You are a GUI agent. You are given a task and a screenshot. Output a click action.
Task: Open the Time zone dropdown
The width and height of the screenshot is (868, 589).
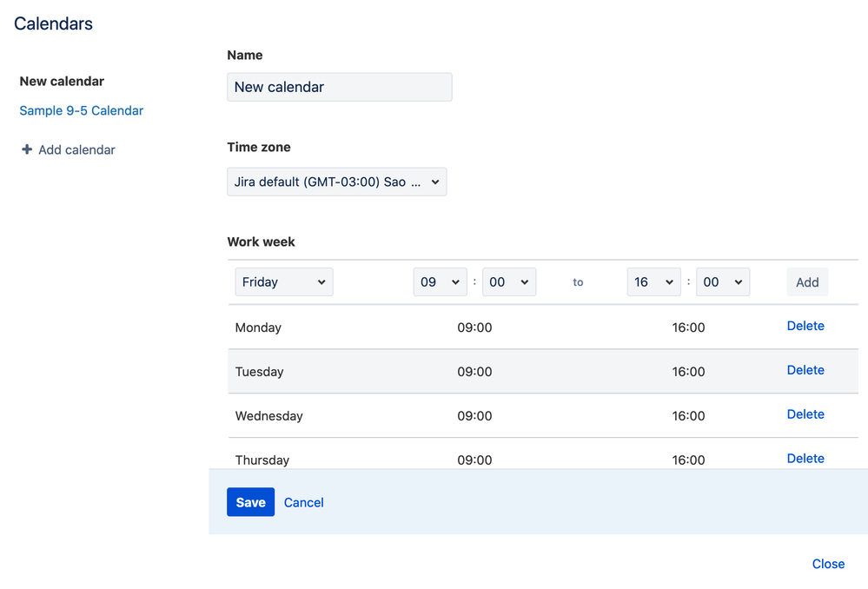point(336,182)
